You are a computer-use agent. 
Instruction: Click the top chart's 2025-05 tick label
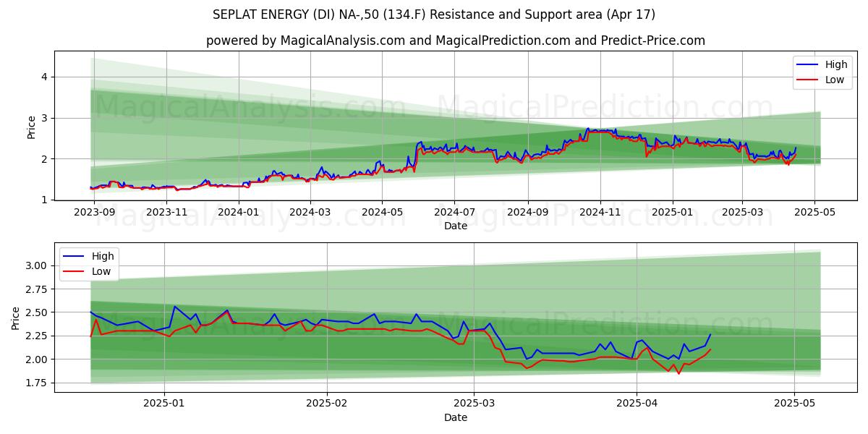(x=814, y=212)
